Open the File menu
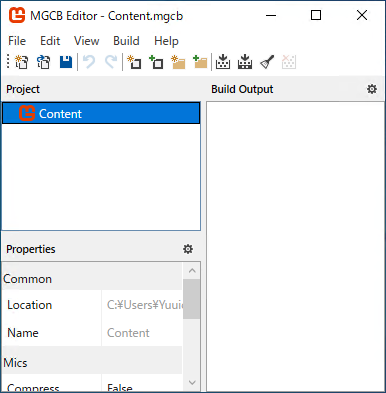Viewport: 386px width, 393px height. click(x=17, y=41)
